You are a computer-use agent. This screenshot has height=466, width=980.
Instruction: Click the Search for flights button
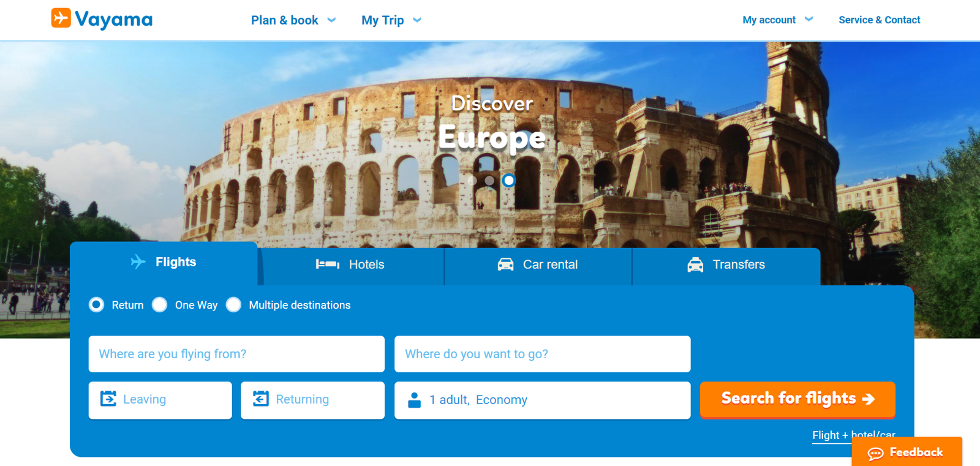coord(797,399)
